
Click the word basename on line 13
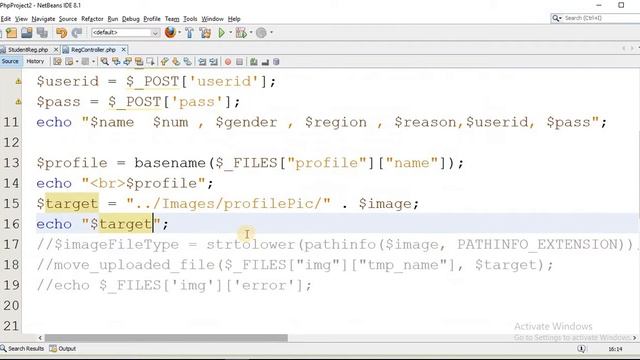(170, 163)
